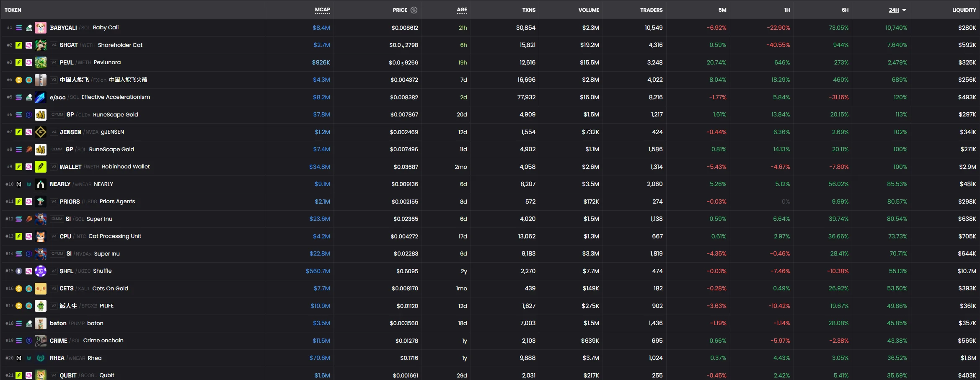Click the $34.8M market cap for WALLET

pos(319,167)
